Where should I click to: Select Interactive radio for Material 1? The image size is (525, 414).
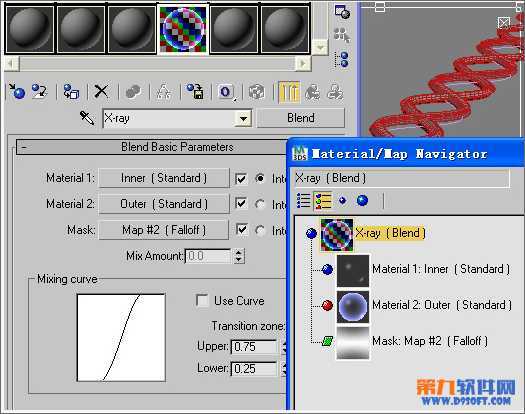[x=260, y=178]
